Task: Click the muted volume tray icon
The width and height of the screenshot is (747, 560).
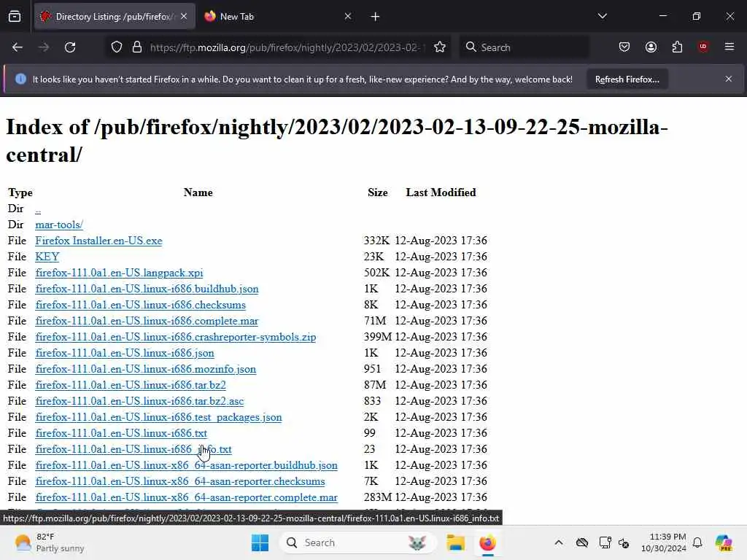Action: tap(624, 542)
